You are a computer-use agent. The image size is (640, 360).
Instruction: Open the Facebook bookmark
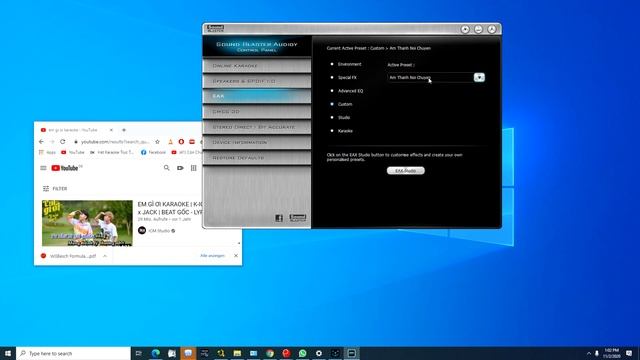click(153, 152)
